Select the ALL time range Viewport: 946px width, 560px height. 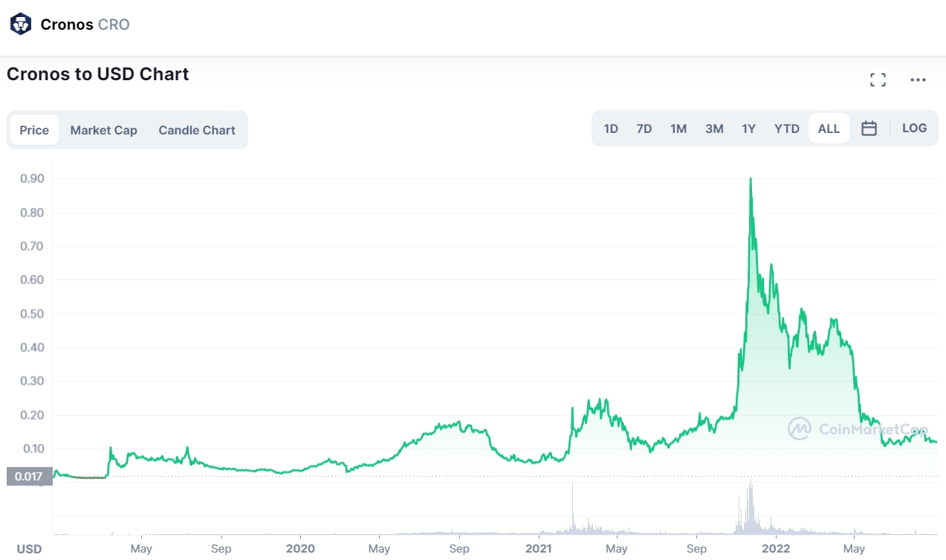829,128
